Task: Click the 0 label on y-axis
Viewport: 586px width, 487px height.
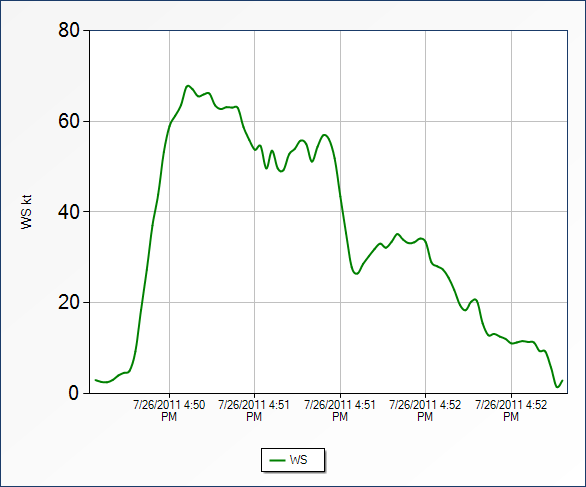Action: point(74,393)
